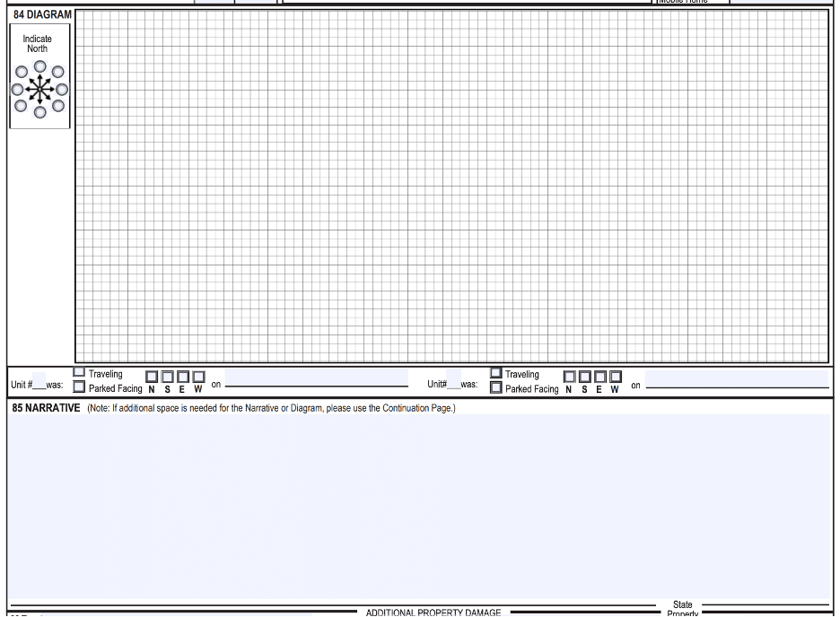The width and height of the screenshot is (840, 617).
Task: Check S direction for the second unit
Action: [585, 377]
